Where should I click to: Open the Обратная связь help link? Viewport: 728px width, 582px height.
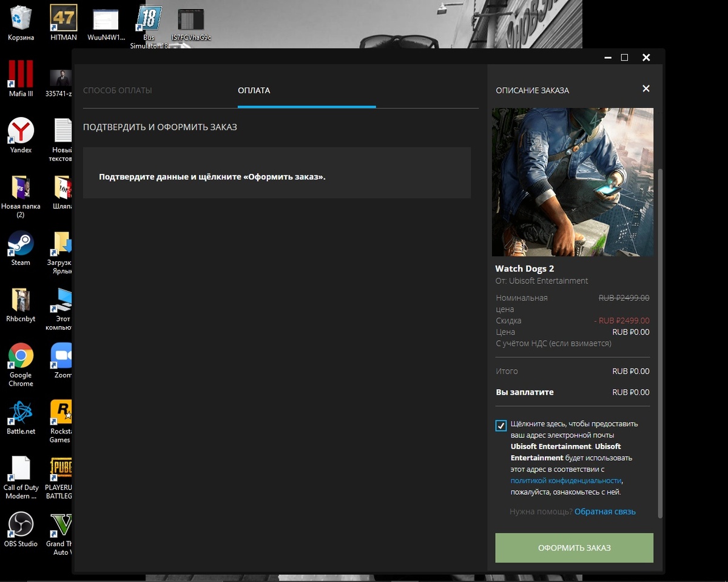point(605,512)
